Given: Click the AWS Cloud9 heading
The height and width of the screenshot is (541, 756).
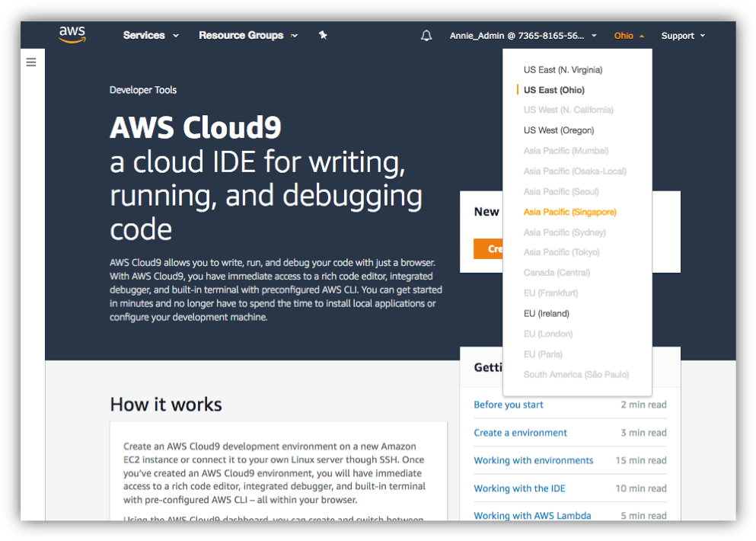Looking at the screenshot, I should click(x=195, y=128).
